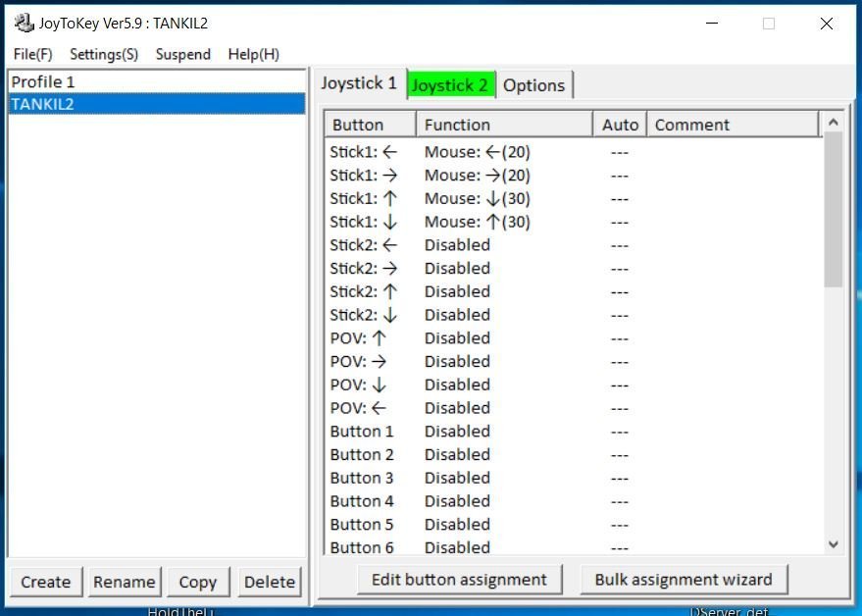Select the Button 6 row
The image size is (862, 616).
pyautogui.click(x=574, y=546)
